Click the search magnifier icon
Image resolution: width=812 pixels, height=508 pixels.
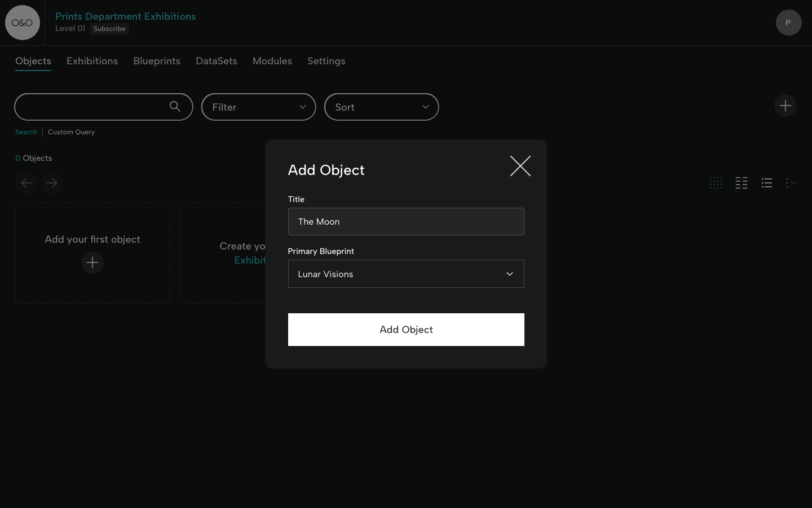(175, 106)
